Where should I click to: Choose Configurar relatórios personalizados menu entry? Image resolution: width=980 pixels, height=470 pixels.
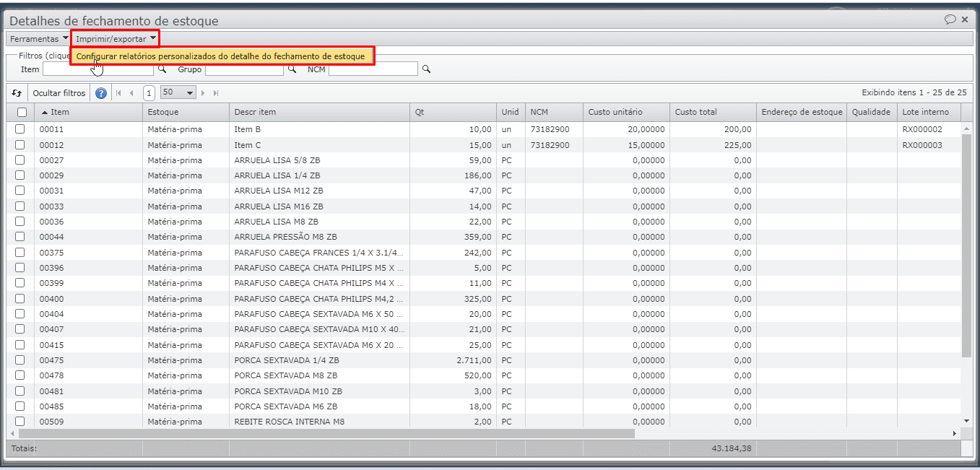[x=221, y=56]
